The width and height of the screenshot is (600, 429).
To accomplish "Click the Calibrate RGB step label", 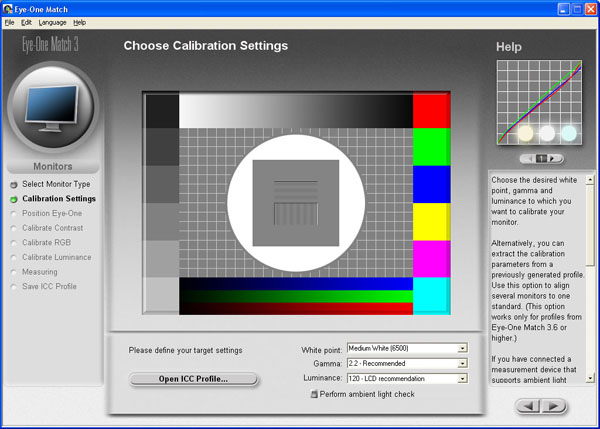I will coord(46,242).
